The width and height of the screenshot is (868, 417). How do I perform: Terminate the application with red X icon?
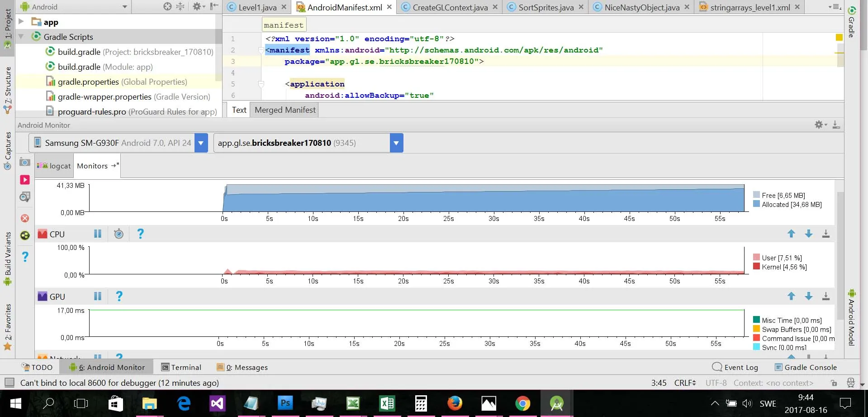[25, 218]
